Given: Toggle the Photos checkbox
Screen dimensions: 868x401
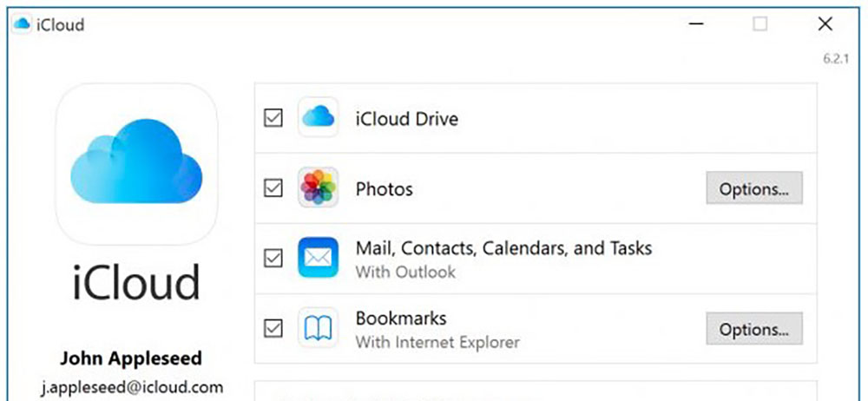Looking at the screenshot, I should click(273, 188).
